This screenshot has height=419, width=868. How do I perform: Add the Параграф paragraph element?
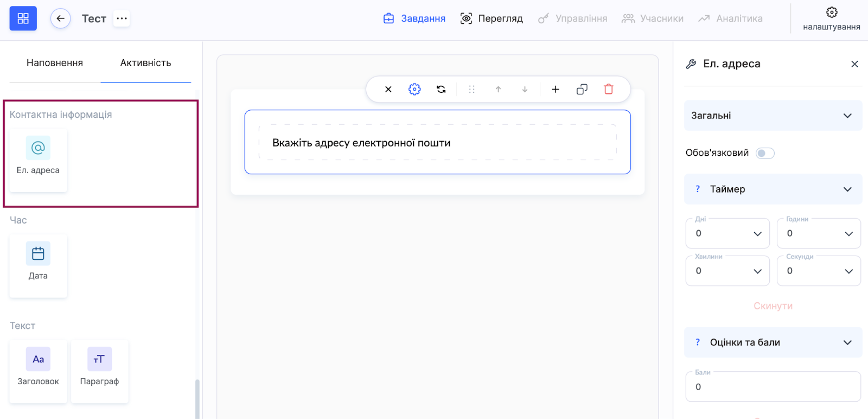coord(99,372)
